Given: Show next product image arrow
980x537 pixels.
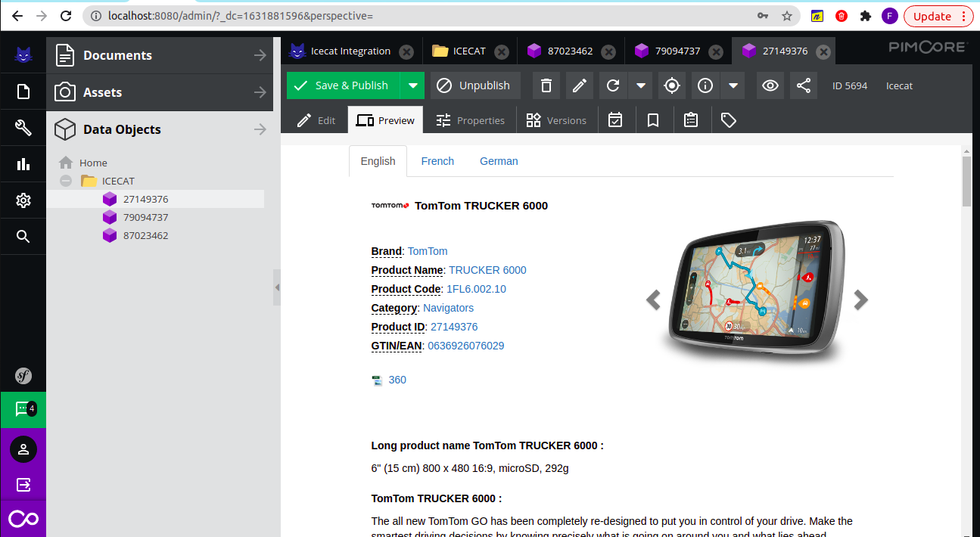Looking at the screenshot, I should 860,300.
